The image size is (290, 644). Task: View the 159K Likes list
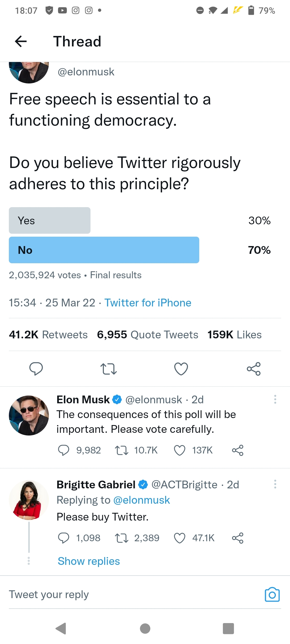(x=234, y=335)
